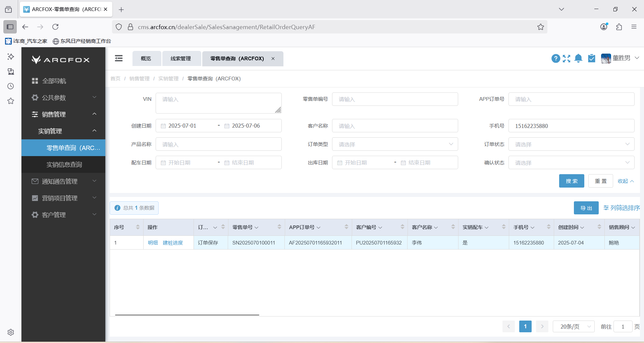Toggle browser sidebar panel button
Image resolution: width=644 pixels, height=343 pixels.
(x=10, y=27)
